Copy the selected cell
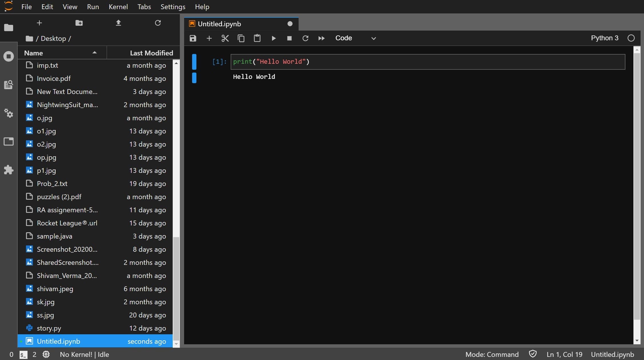644x360 pixels. tap(241, 38)
